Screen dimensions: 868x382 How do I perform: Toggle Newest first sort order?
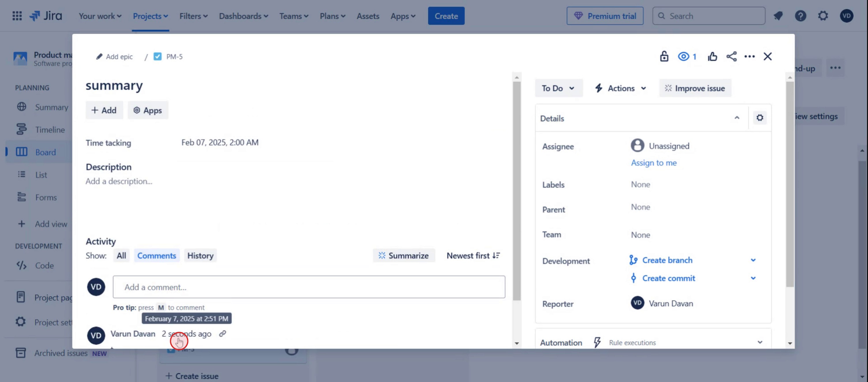(x=473, y=255)
